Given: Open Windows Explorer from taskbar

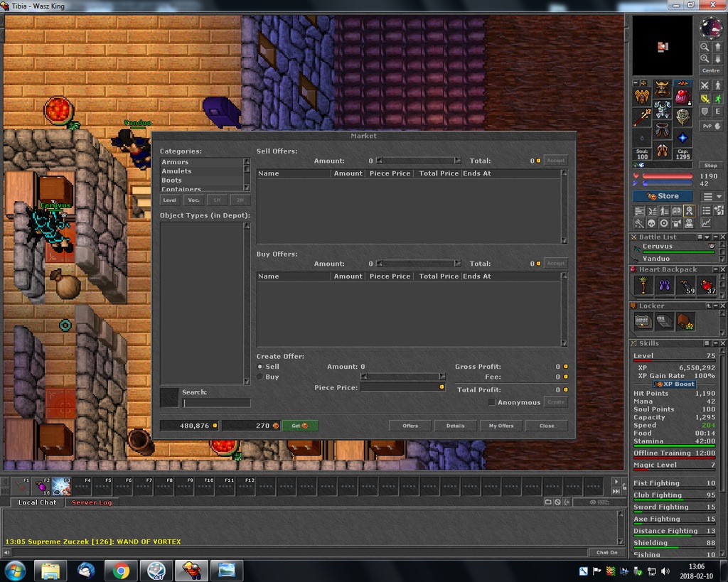Looking at the screenshot, I should pyautogui.click(x=50, y=571).
